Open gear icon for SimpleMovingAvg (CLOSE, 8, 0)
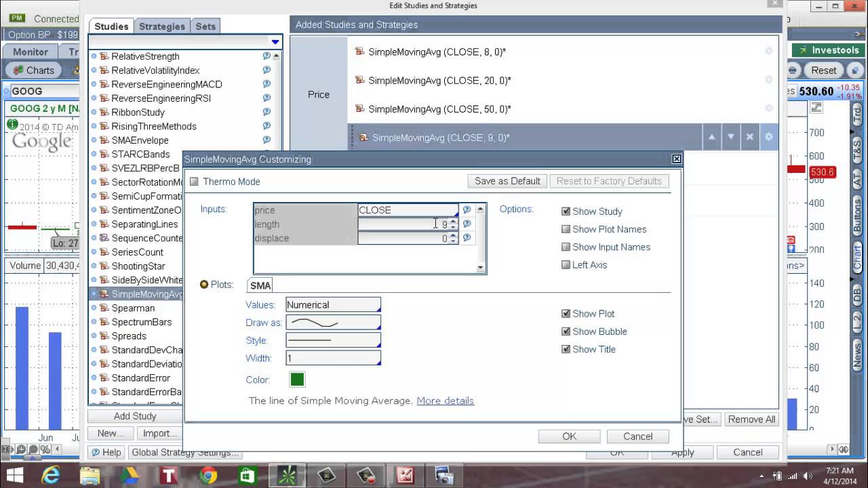 point(768,52)
